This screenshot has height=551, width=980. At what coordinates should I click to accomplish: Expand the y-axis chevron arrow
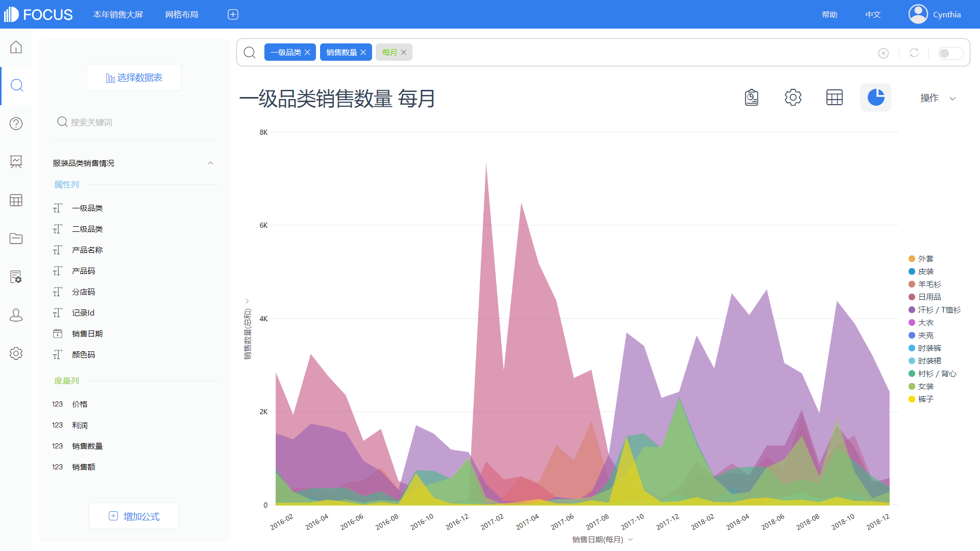tap(247, 301)
